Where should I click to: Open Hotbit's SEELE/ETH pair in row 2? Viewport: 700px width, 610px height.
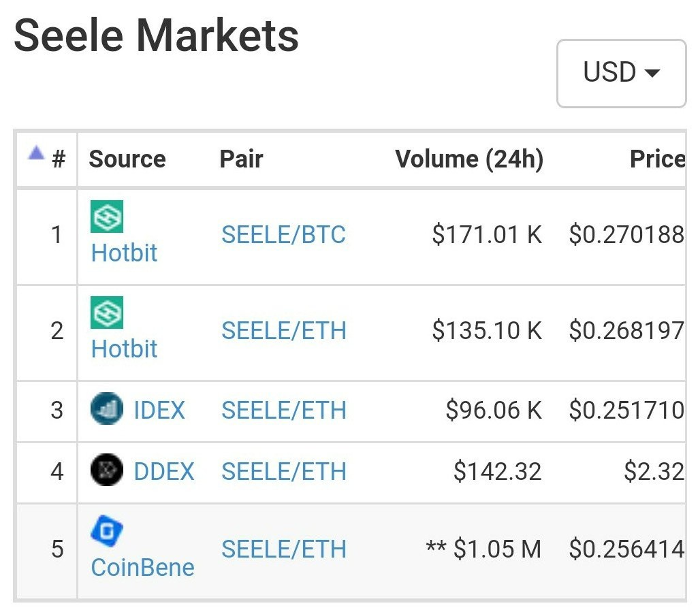coord(283,332)
